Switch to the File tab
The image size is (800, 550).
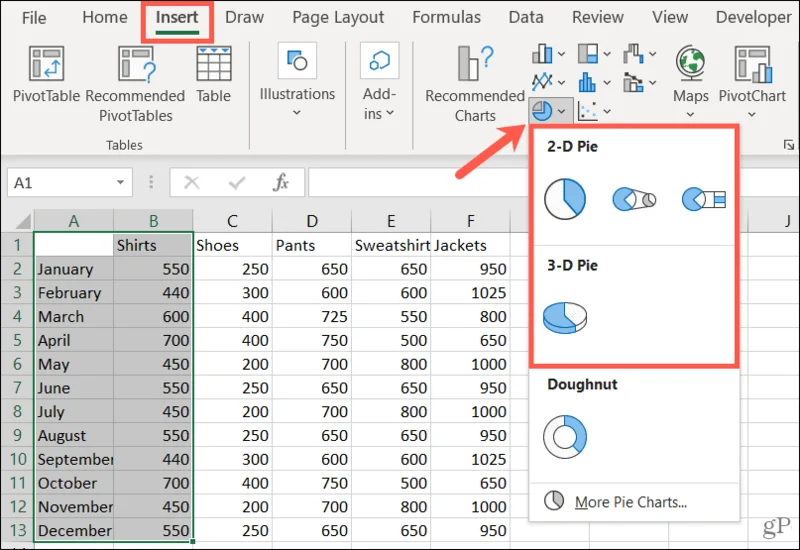pos(34,18)
